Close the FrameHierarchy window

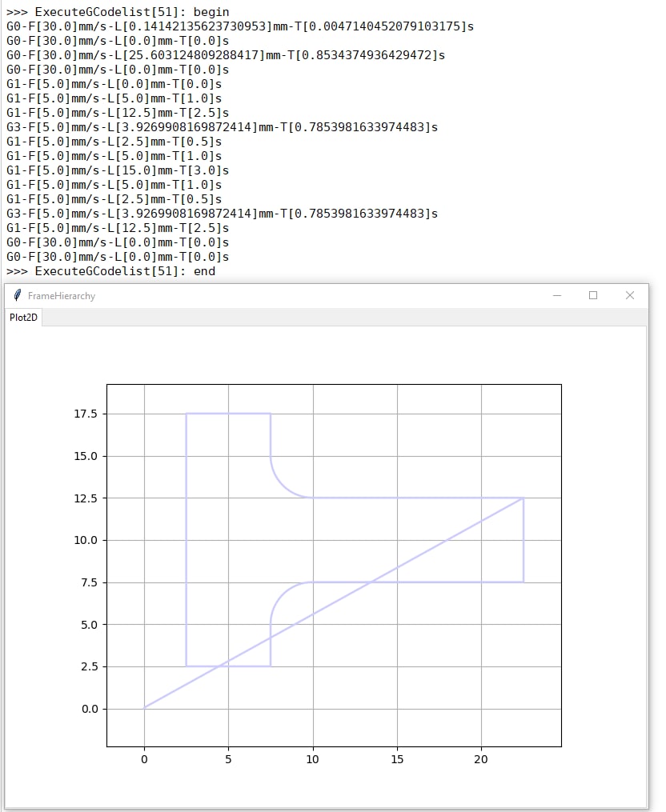point(630,295)
